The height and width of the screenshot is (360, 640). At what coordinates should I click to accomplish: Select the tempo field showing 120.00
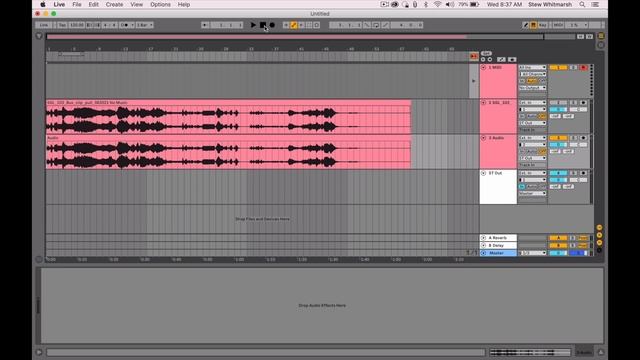pyautogui.click(x=76, y=25)
